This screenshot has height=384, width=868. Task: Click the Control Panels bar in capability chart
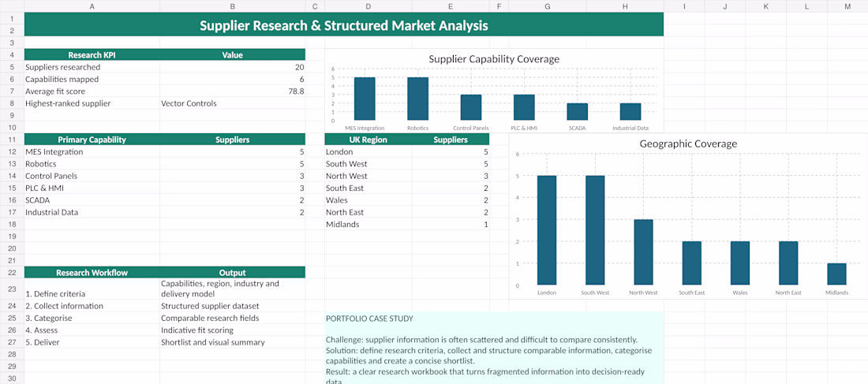(471, 107)
